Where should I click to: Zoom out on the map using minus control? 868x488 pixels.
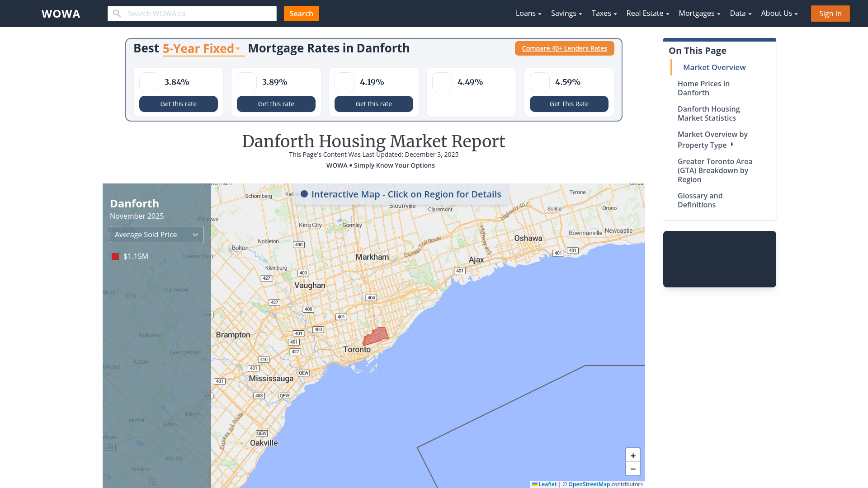pos(633,469)
